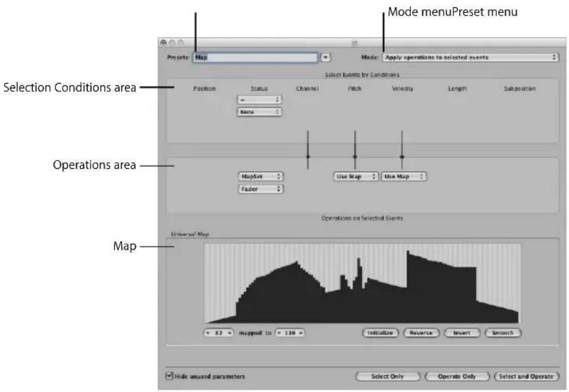
Task: Click the Initialize map button
Action: tap(381, 333)
